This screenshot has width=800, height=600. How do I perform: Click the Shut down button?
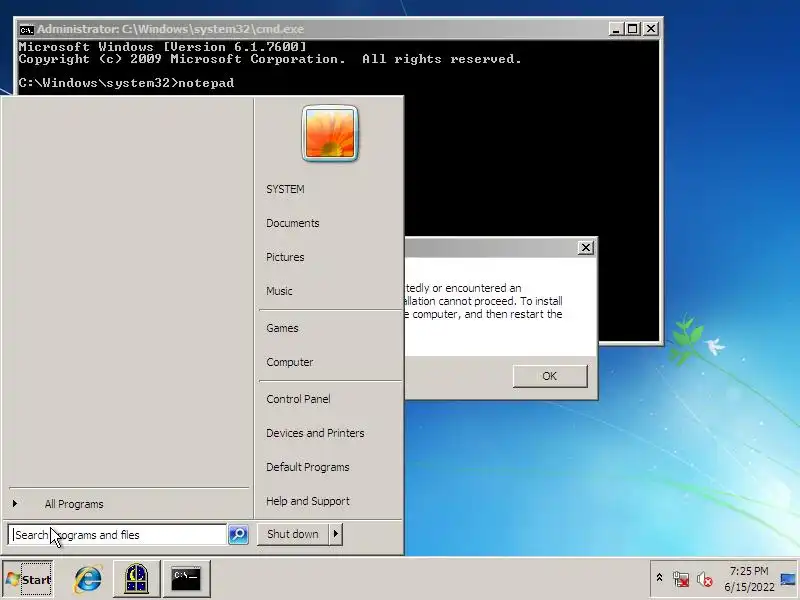click(x=293, y=534)
